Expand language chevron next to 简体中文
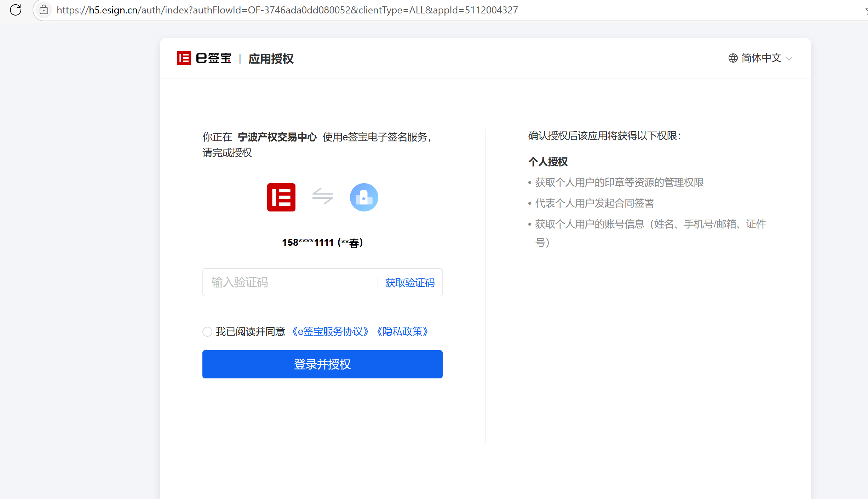868x499 pixels. tap(789, 59)
